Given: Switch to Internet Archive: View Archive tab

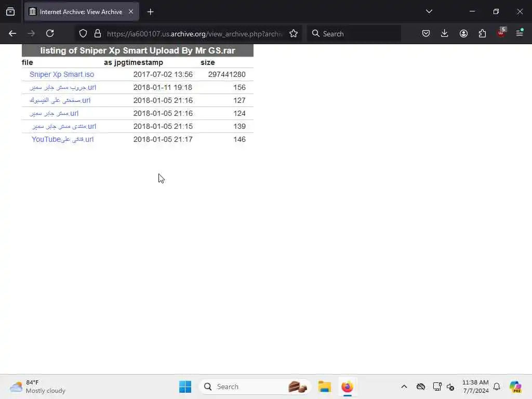Looking at the screenshot, I should pos(82,11).
